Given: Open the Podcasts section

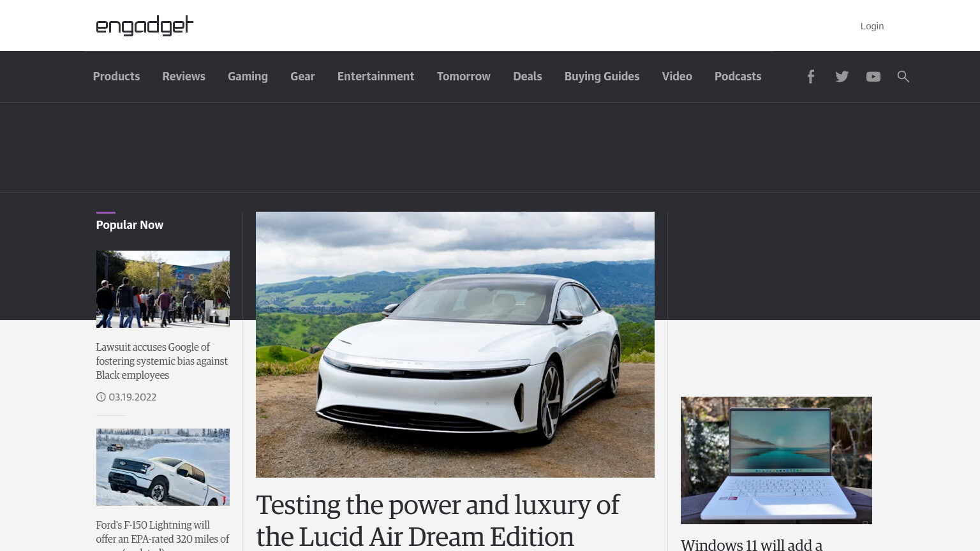Looking at the screenshot, I should coord(738,77).
